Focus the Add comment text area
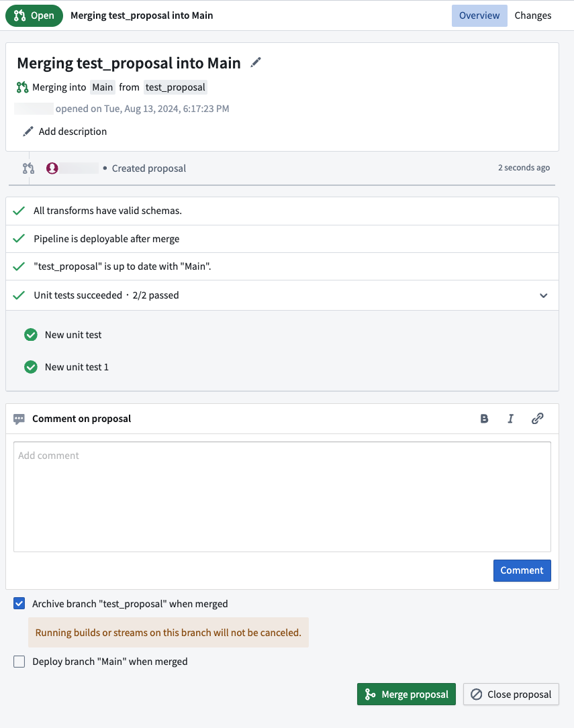Viewport: 574px width, 728px height. click(x=283, y=497)
